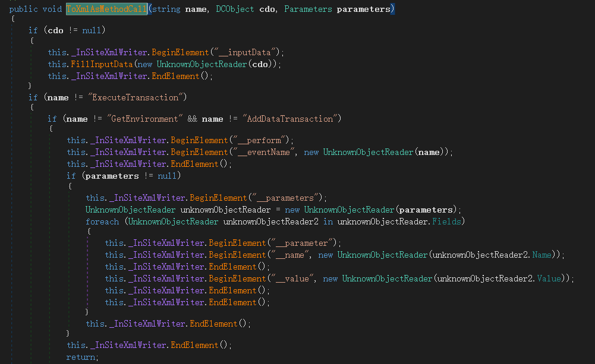Click the cdo variable in the null check

point(53,30)
